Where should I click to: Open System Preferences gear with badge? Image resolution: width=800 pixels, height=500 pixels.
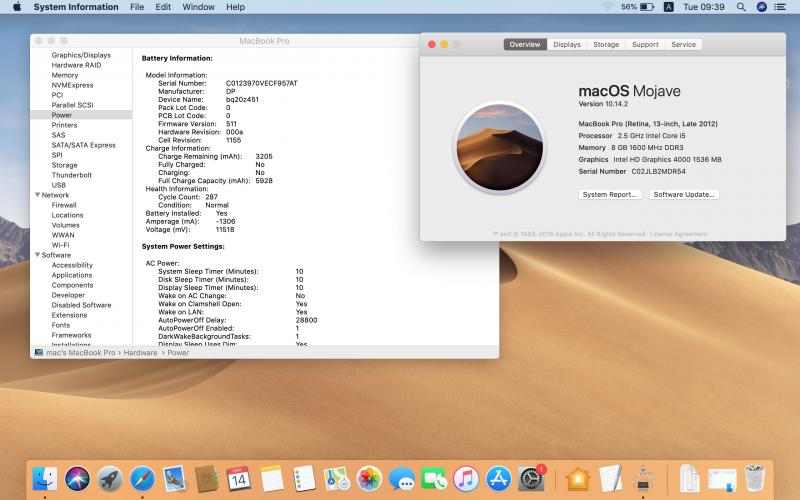pyautogui.click(x=531, y=479)
